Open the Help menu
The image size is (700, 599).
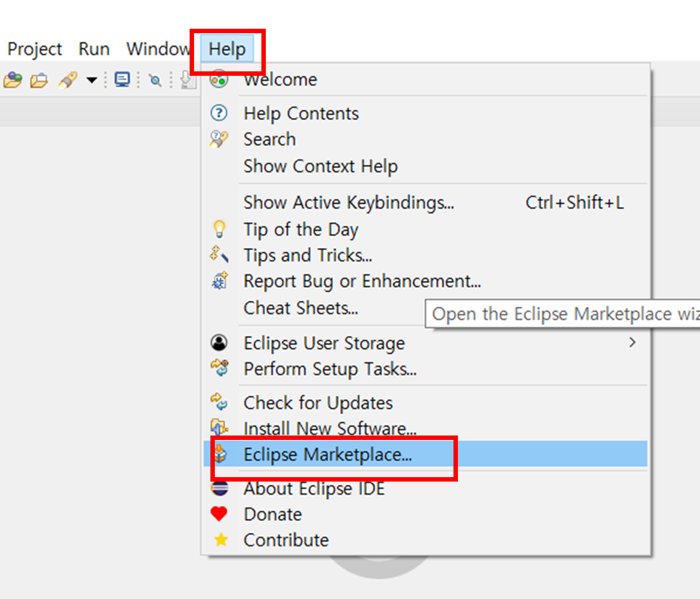tap(227, 49)
